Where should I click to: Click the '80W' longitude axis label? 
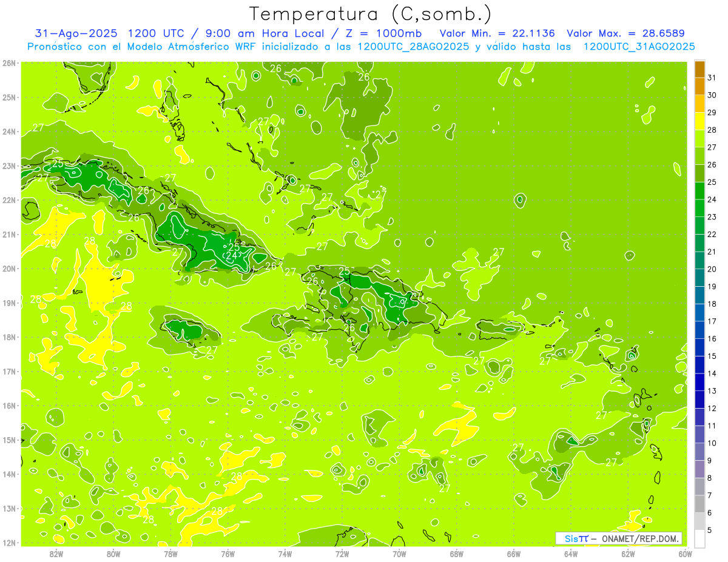pyautogui.click(x=113, y=554)
